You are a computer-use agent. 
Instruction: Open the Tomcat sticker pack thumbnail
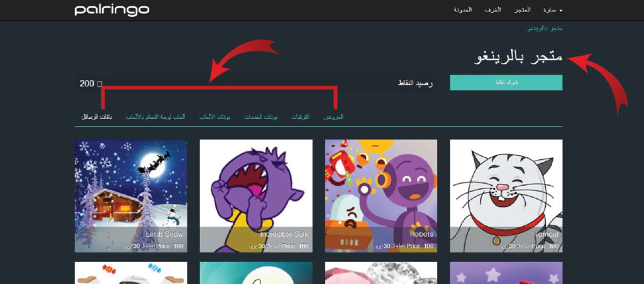pyautogui.click(x=506, y=195)
